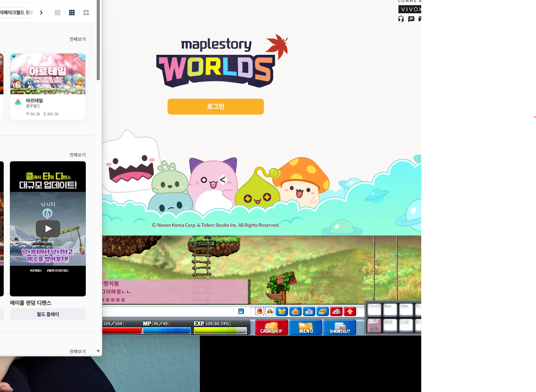Image resolution: width=536 pixels, height=392 pixels.
Task: Expand the 리메이크월드 활용 chevron arrow
Action: tap(41, 13)
